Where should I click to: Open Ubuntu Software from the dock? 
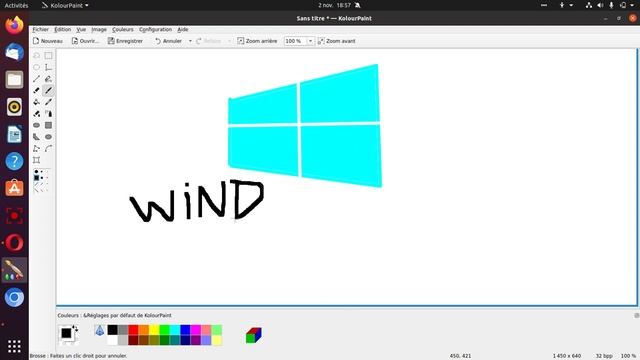14,188
